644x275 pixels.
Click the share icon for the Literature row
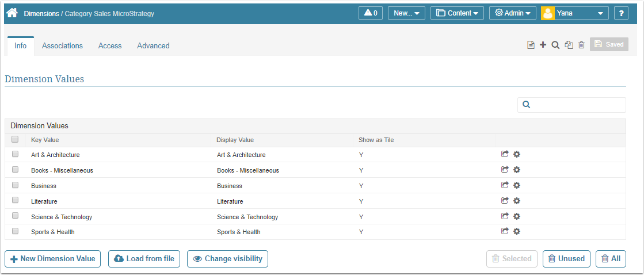[x=505, y=201]
